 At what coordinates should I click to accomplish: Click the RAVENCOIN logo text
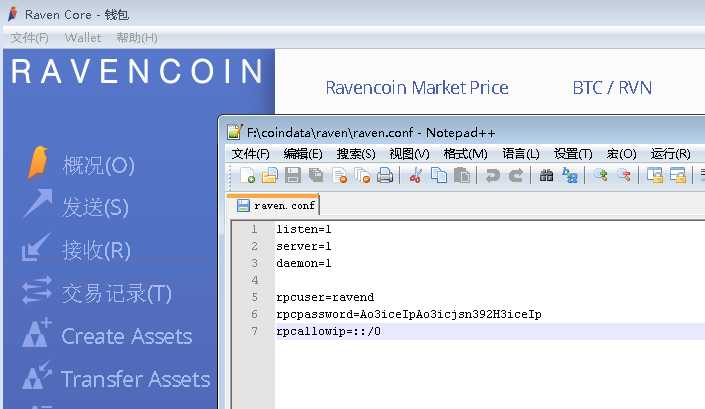(x=137, y=71)
